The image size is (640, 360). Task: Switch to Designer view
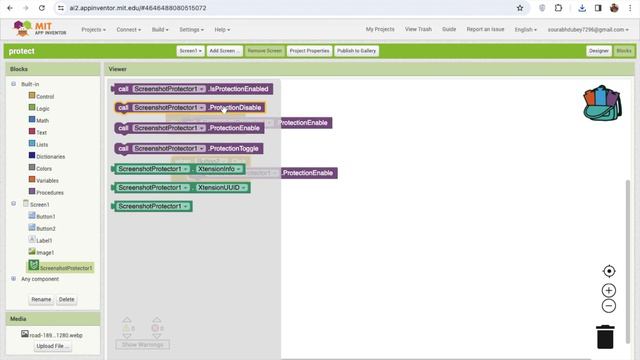tap(599, 51)
